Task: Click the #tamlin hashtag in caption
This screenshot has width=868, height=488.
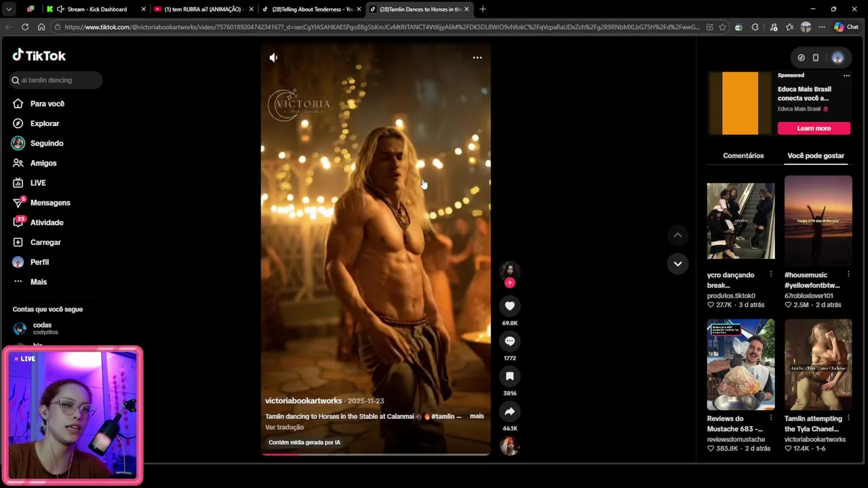Action: [x=443, y=416]
